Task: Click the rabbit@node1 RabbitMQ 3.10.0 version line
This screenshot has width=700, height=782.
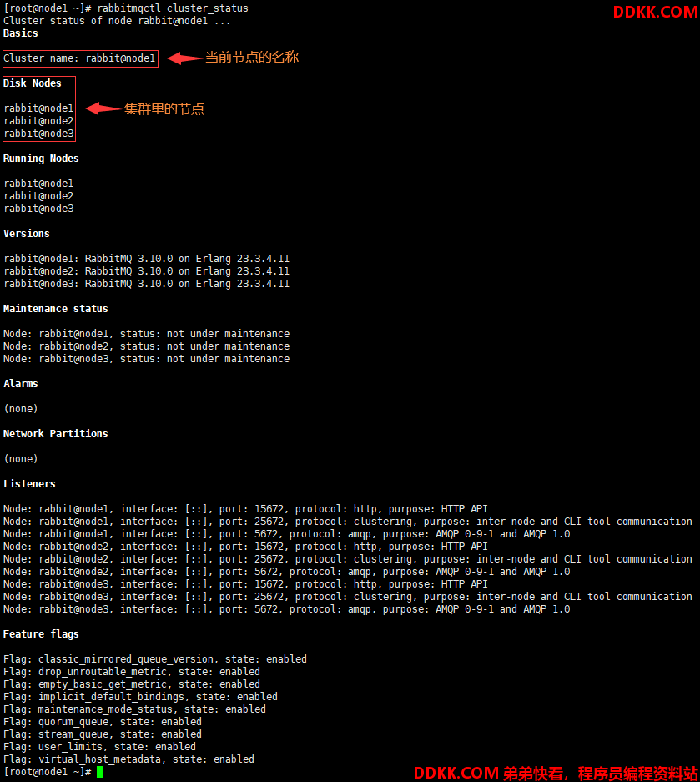Action: tap(147, 259)
